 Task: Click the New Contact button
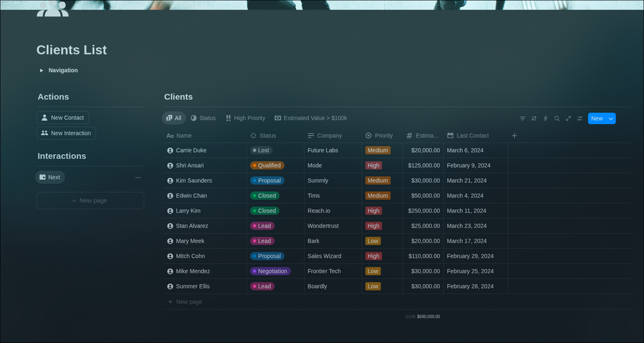click(x=63, y=118)
